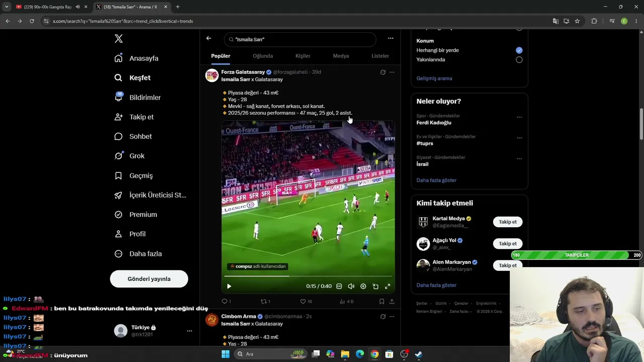
Task: Reload the page in Chrome
Action: click(32, 21)
